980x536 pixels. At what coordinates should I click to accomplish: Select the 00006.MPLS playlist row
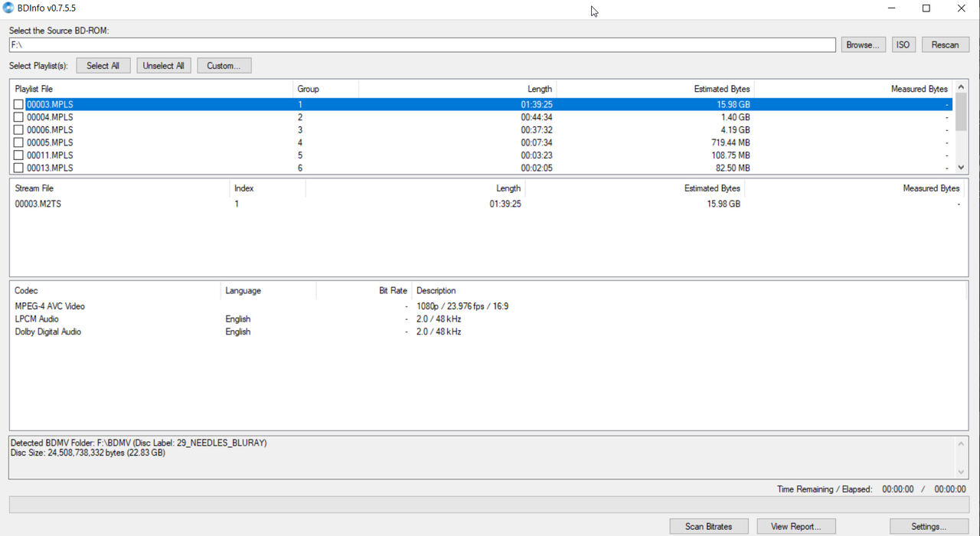click(482, 130)
